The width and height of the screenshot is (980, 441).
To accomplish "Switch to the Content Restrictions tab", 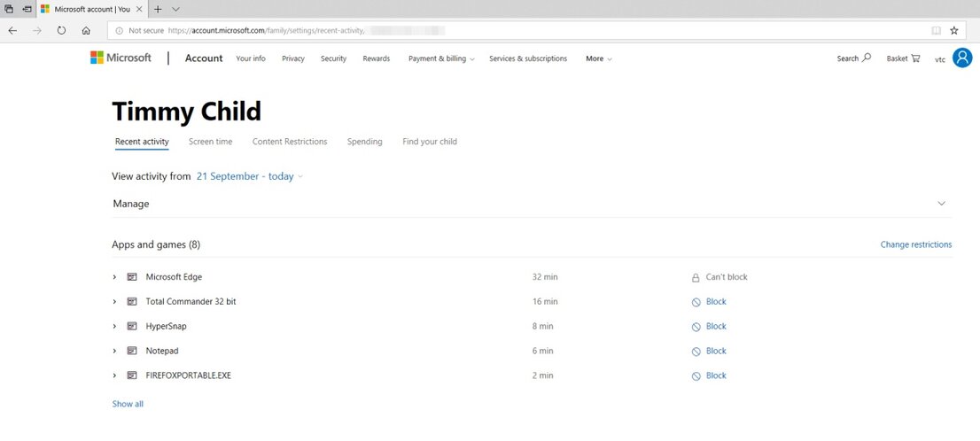I will pyautogui.click(x=290, y=142).
